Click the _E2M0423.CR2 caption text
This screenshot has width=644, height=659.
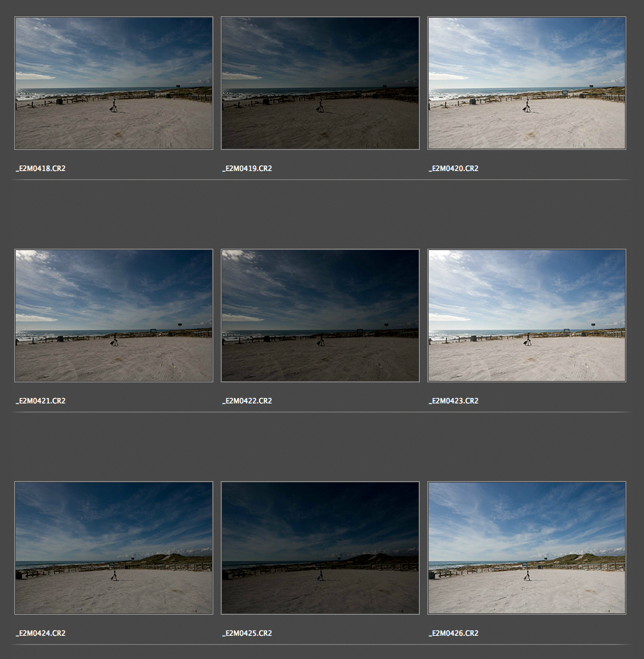[454, 401]
